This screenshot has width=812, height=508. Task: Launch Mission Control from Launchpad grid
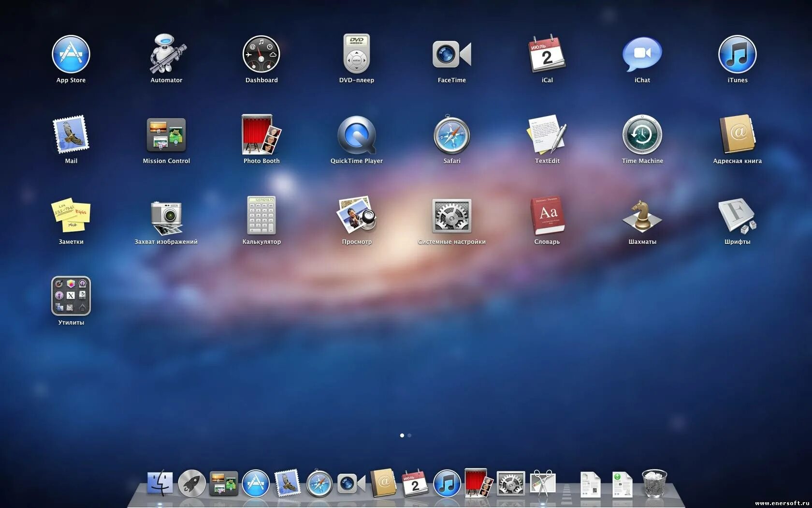166,135
